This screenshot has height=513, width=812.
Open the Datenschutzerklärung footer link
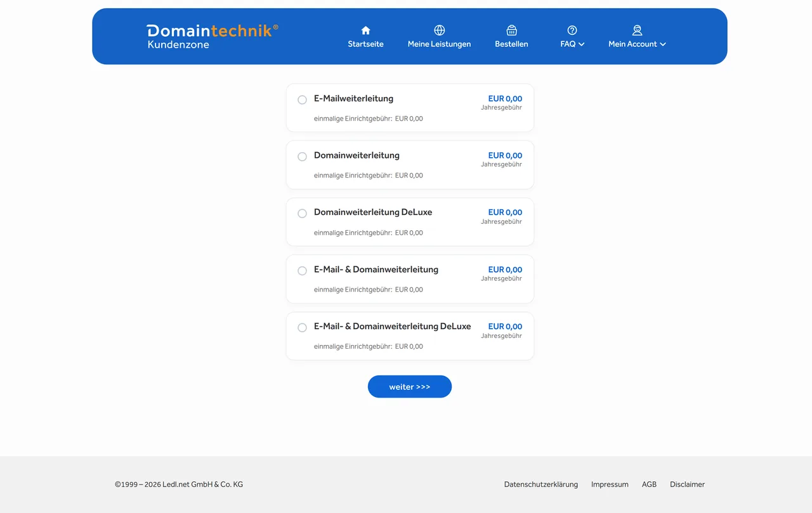tap(541, 484)
